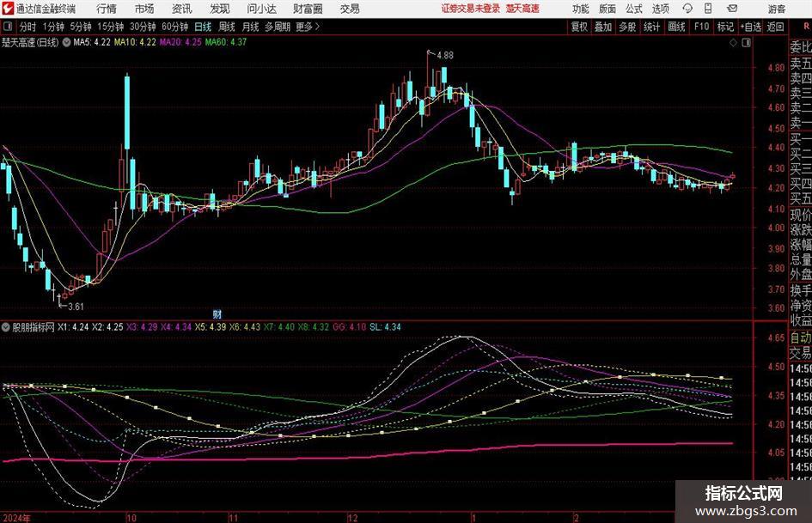812x523 pixels.
Task: Open the 市场 menu
Action: [144, 9]
